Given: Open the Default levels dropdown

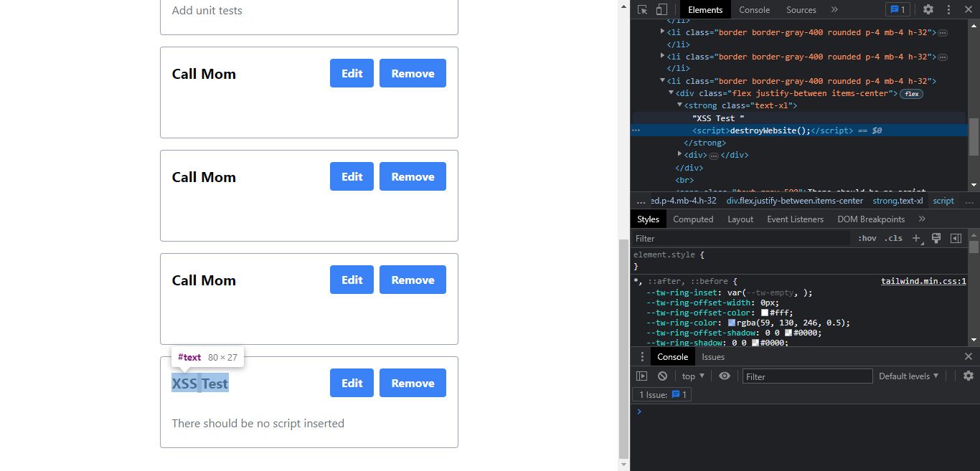Looking at the screenshot, I should pos(909,376).
